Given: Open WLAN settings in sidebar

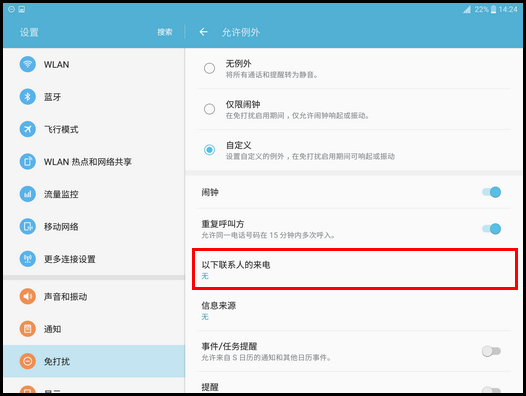Looking at the screenshot, I should pos(94,64).
